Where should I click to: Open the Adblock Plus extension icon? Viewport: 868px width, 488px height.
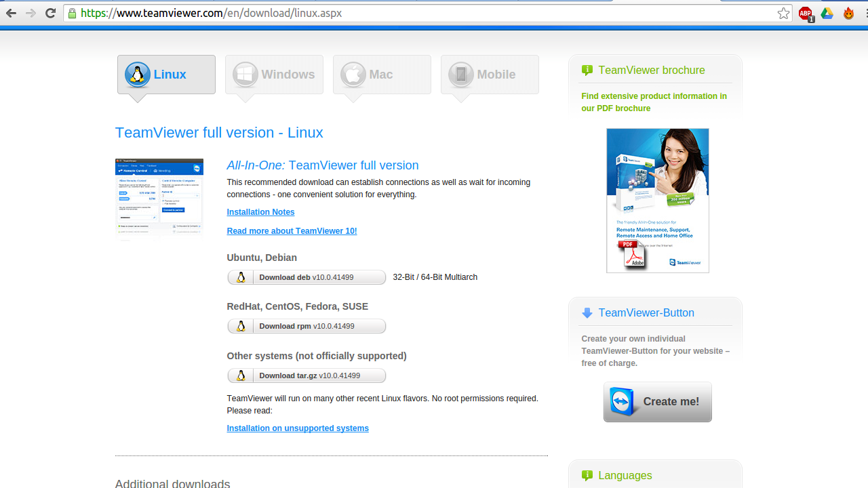(x=806, y=13)
